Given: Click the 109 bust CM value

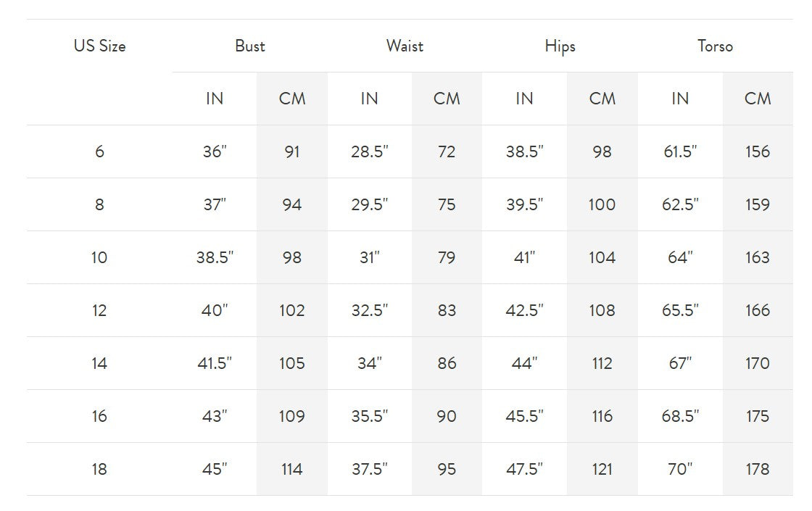Looking at the screenshot, I should [x=292, y=417].
